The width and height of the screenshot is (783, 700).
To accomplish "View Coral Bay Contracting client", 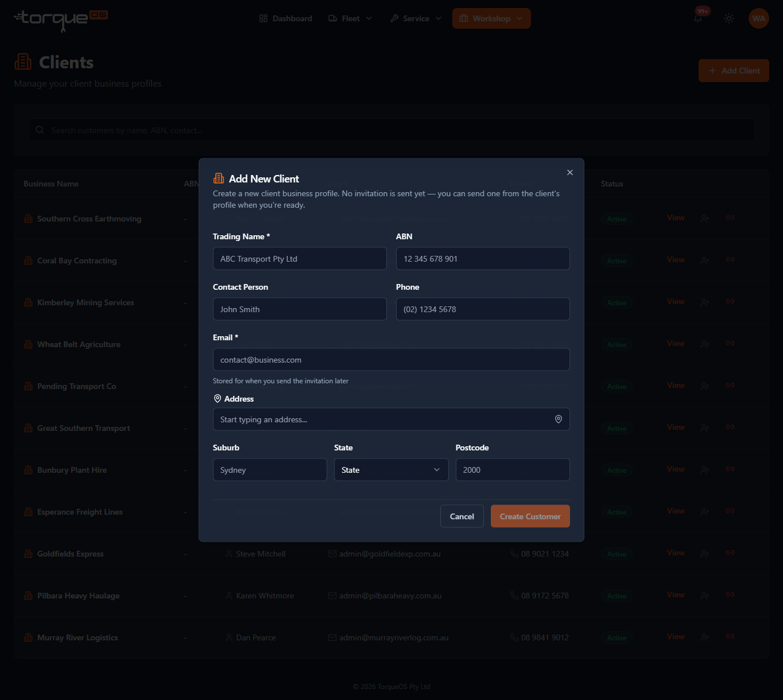I will point(676,260).
